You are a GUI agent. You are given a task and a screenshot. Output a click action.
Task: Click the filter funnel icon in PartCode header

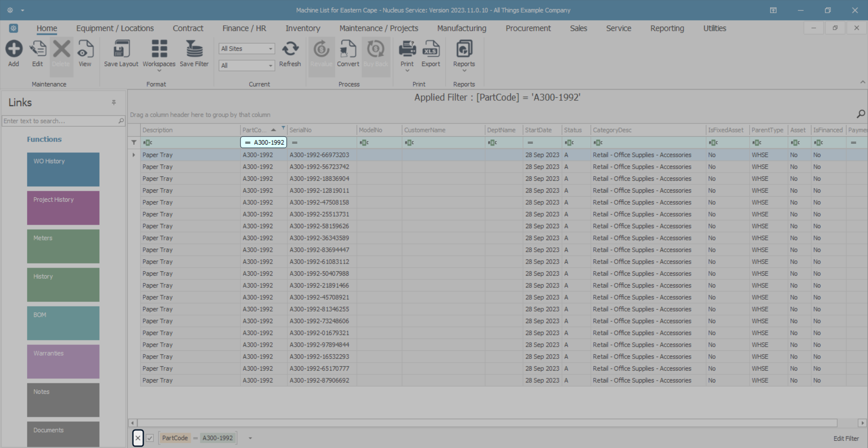click(283, 128)
